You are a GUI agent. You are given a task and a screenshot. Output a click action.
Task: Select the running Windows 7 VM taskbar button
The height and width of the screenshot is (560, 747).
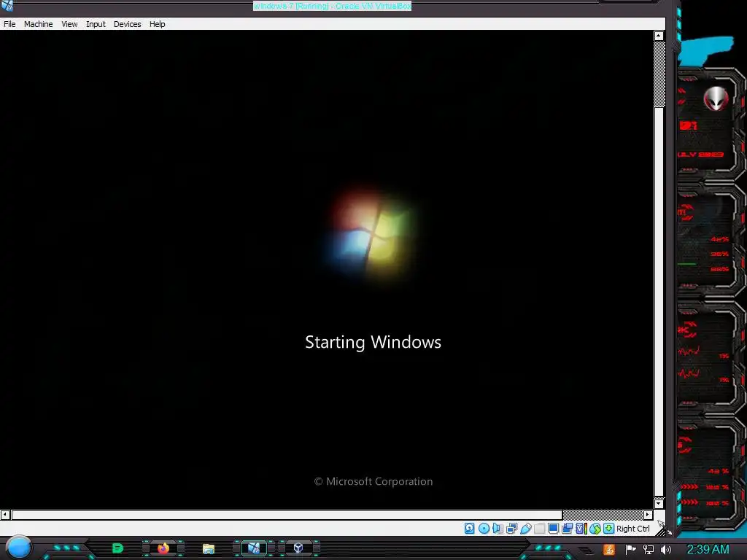pyautogui.click(x=253, y=548)
